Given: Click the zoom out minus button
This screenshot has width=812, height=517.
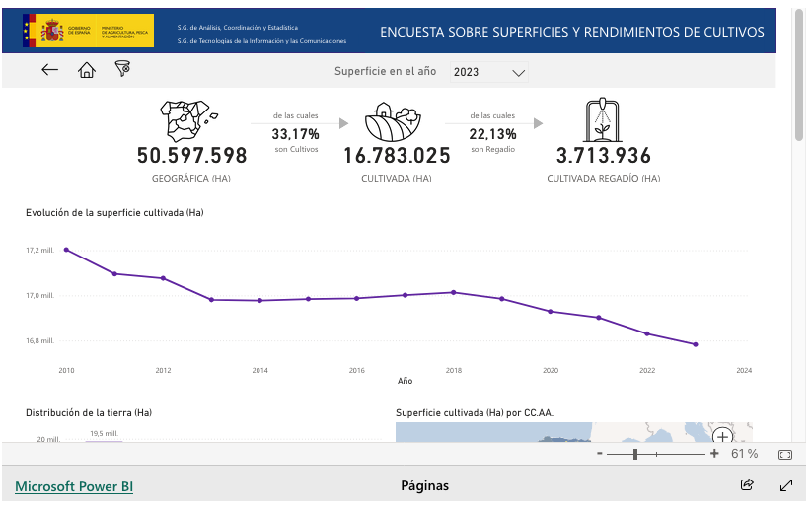Looking at the screenshot, I should [x=600, y=453].
